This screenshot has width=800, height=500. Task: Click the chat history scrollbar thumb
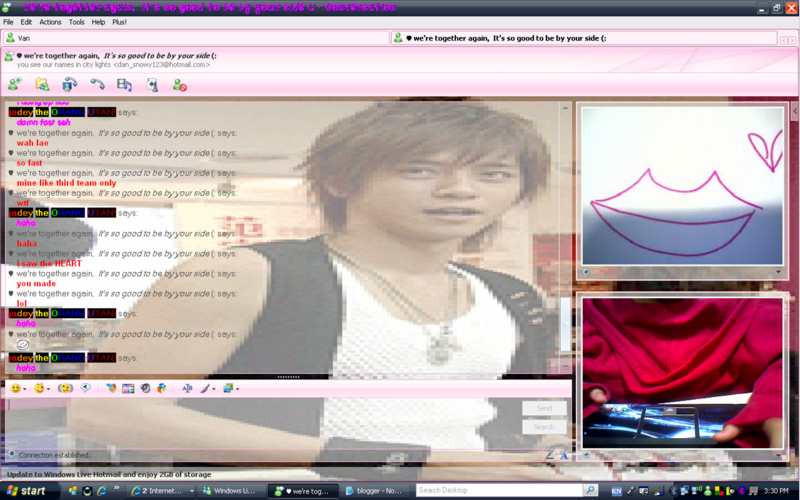tap(565, 324)
